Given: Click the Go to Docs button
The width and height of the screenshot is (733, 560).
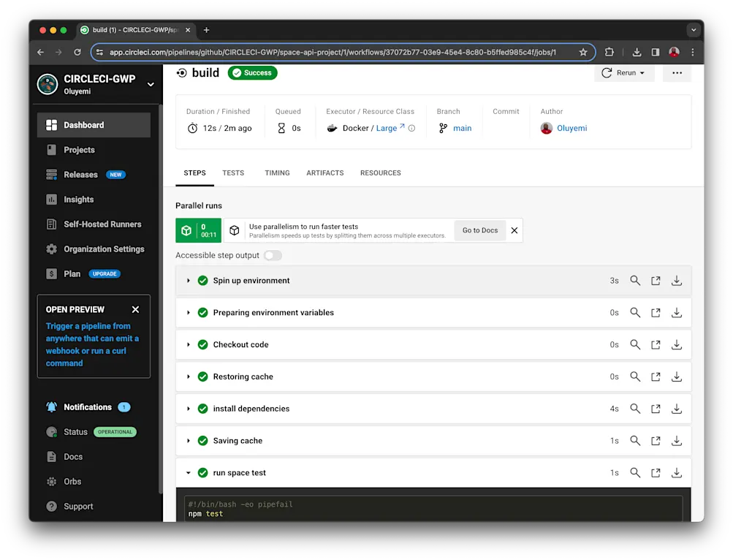Looking at the screenshot, I should (480, 230).
